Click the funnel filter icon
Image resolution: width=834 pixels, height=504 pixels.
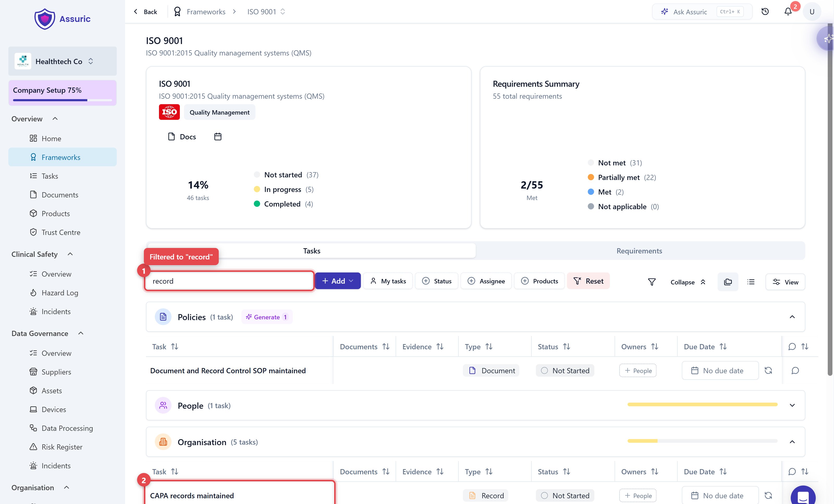(x=652, y=282)
